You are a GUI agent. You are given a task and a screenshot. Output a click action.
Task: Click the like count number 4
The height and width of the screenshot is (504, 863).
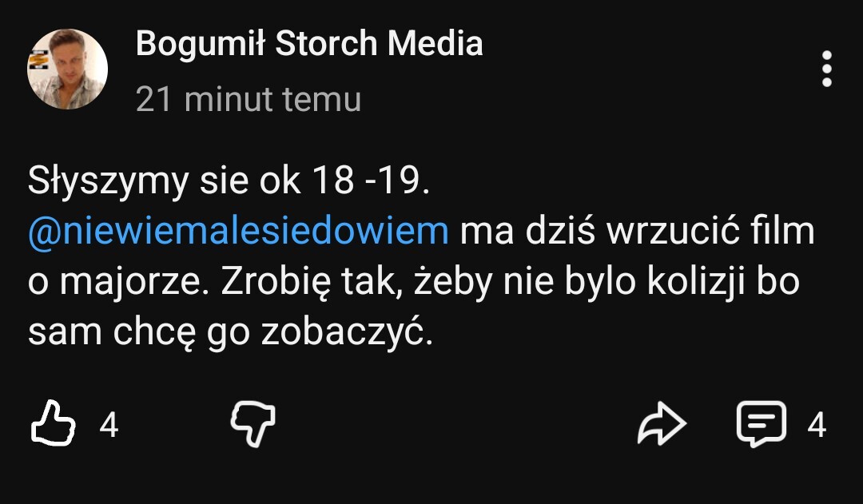(109, 425)
